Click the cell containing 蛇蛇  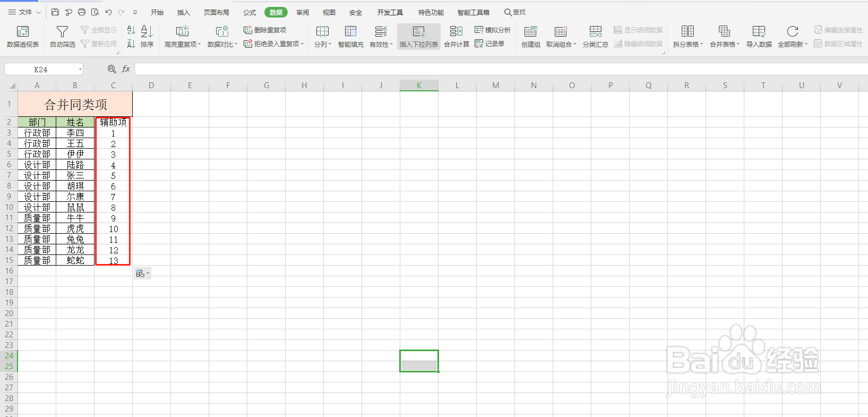(x=75, y=260)
